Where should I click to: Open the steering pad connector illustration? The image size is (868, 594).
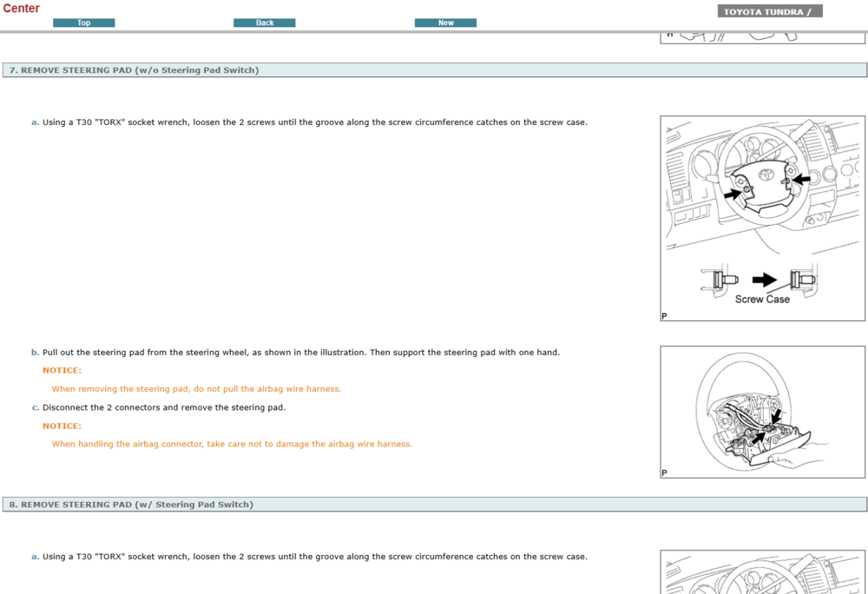pos(762,412)
